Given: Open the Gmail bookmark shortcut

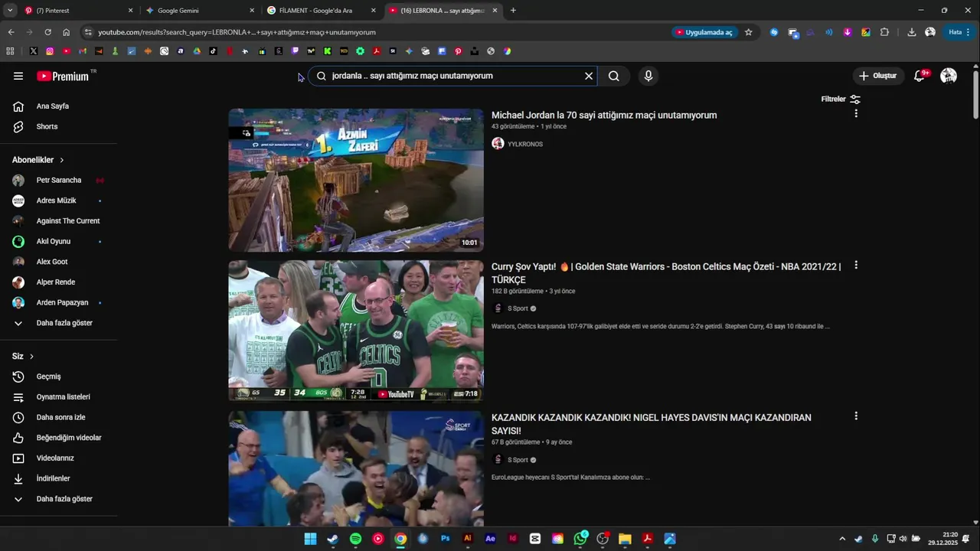Looking at the screenshot, I should [83, 51].
